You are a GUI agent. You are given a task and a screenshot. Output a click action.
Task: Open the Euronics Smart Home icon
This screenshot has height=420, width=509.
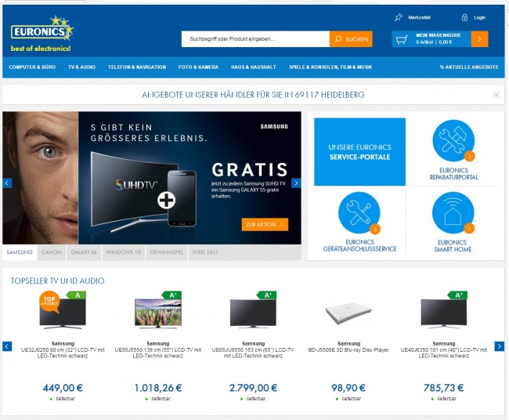[x=453, y=213]
